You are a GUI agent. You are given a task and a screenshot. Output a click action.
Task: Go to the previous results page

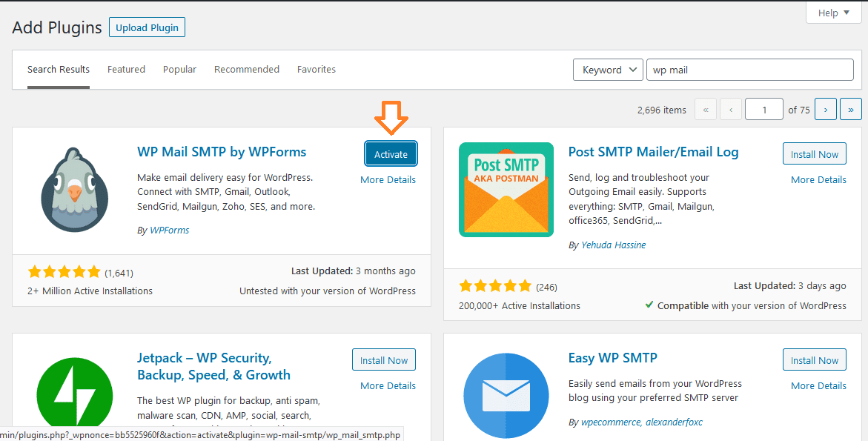pos(731,110)
